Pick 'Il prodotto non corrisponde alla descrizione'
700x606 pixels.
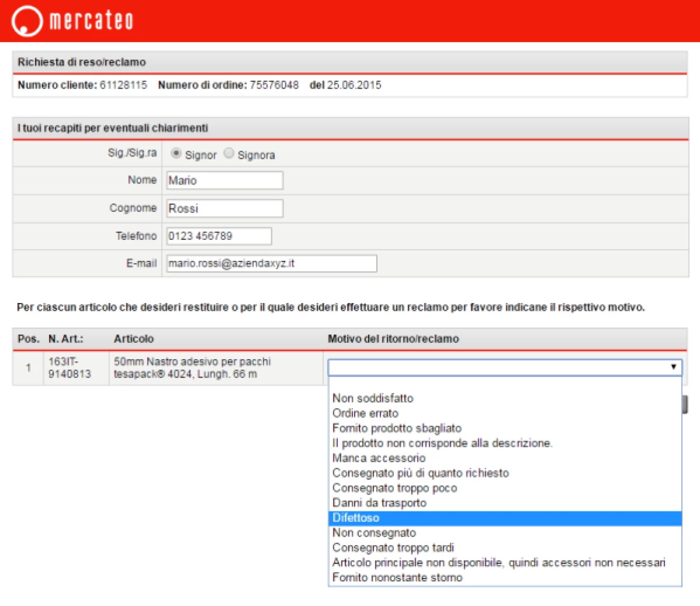click(x=442, y=443)
